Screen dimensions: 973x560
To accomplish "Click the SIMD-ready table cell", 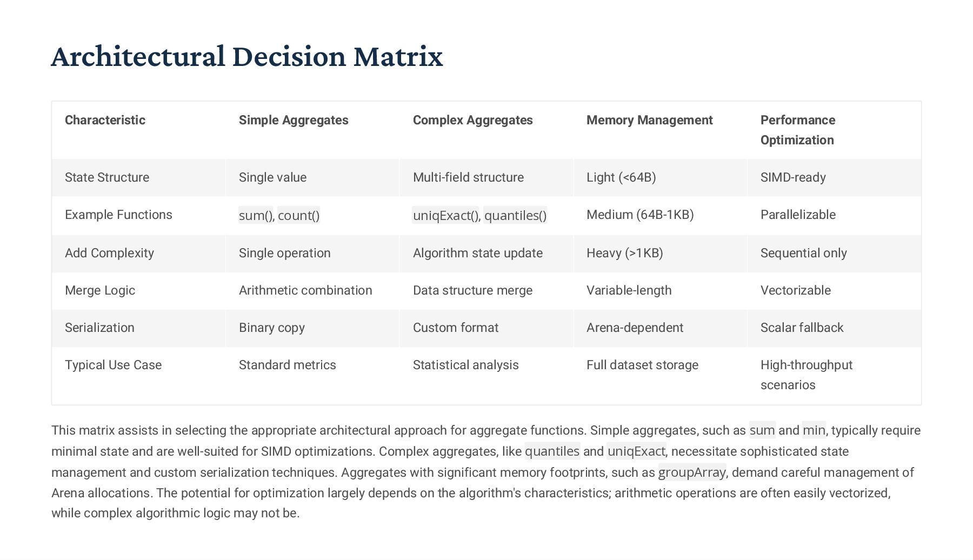I will (793, 177).
